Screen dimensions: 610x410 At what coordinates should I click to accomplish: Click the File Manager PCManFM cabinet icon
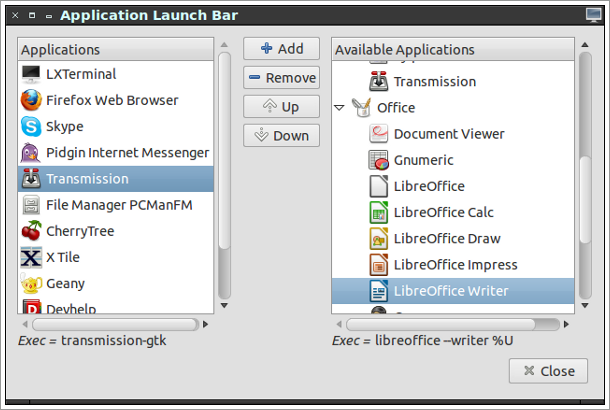click(x=31, y=205)
